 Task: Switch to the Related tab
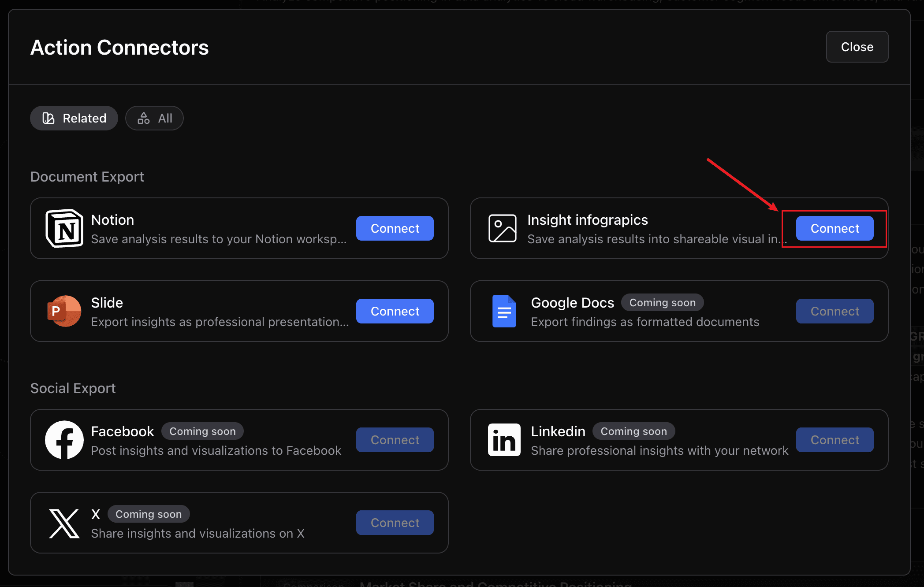74,118
